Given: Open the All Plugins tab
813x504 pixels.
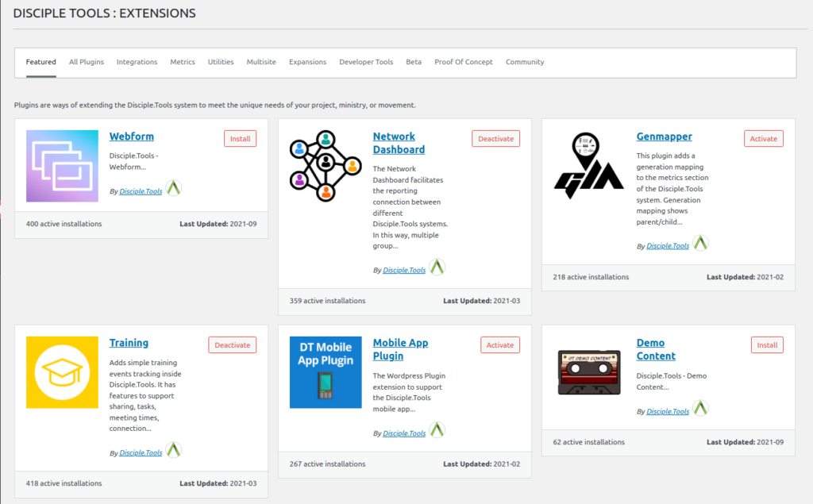Looking at the screenshot, I should click(86, 62).
